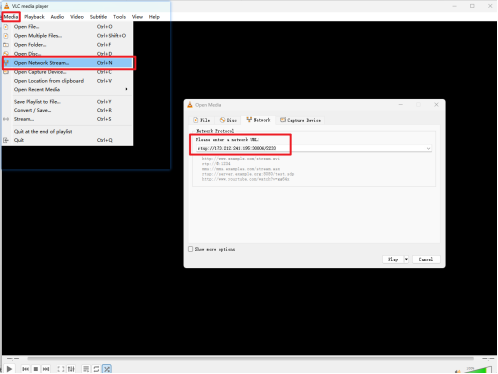Choose Open File... from the Media menu
The height and width of the screenshot is (374, 498).
click(68, 27)
